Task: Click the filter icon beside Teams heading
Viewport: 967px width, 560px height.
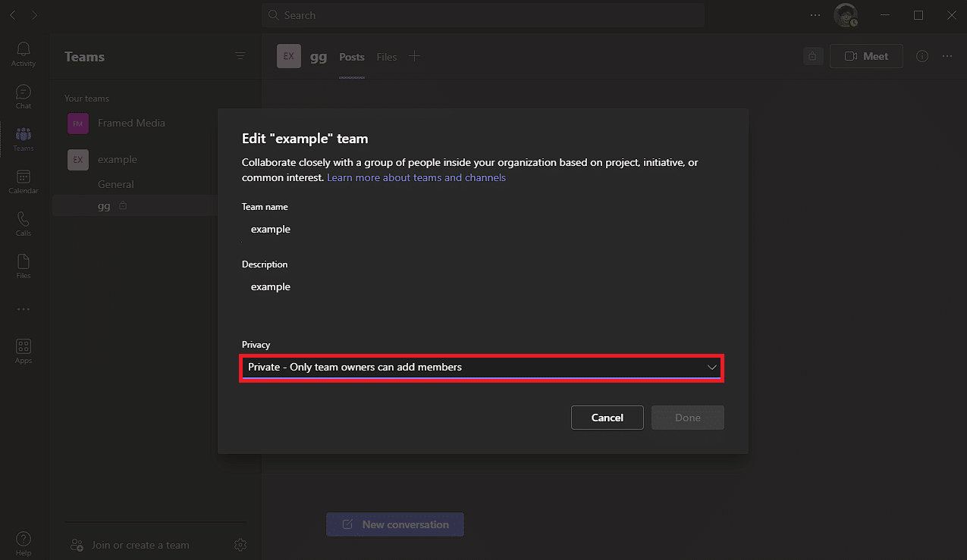Action: [240, 56]
